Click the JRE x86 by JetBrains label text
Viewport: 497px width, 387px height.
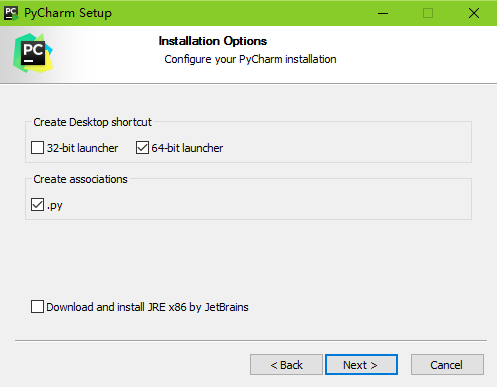tap(198, 307)
